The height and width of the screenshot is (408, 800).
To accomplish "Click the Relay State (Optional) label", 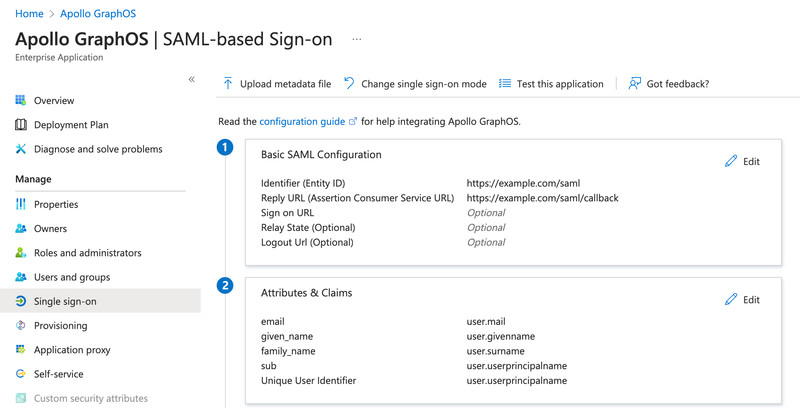I will tap(308, 227).
